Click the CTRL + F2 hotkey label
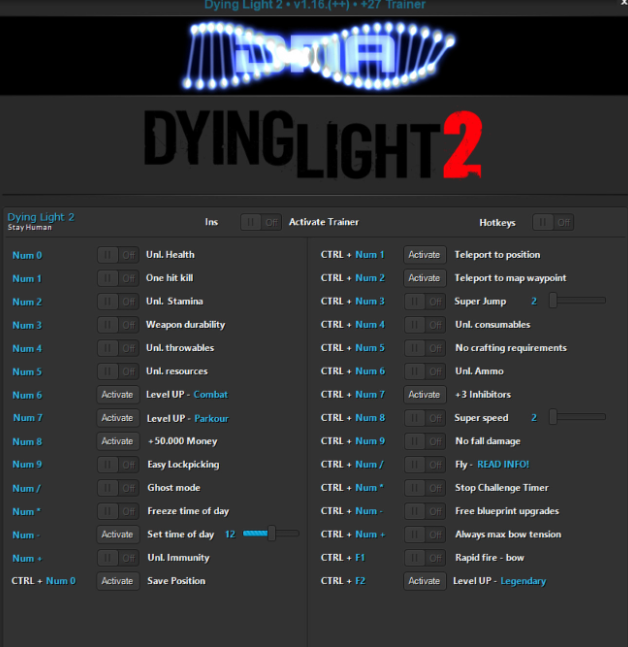 click(x=343, y=581)
